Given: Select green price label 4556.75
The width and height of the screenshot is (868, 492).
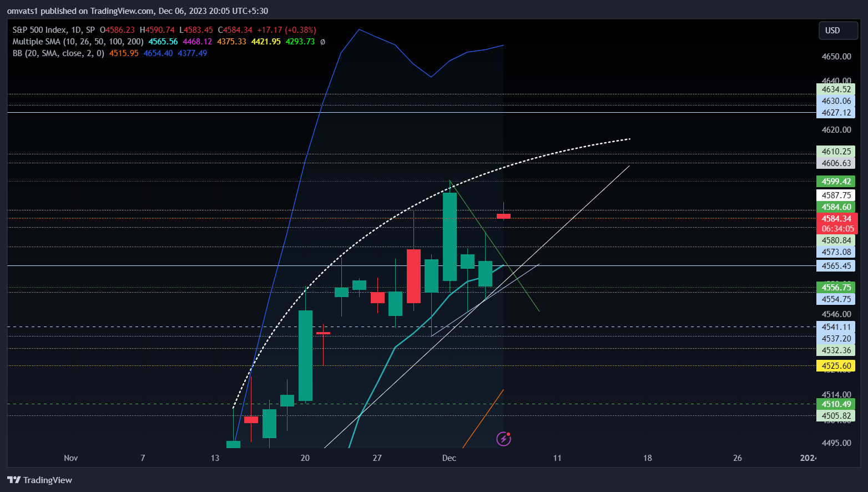Looking at the screenshot, I should [x=836, y=288].
